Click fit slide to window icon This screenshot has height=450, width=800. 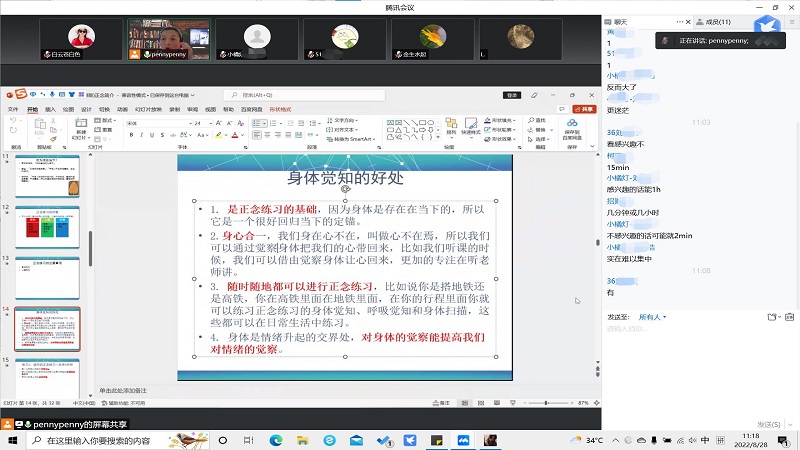[x=596, y=403]
